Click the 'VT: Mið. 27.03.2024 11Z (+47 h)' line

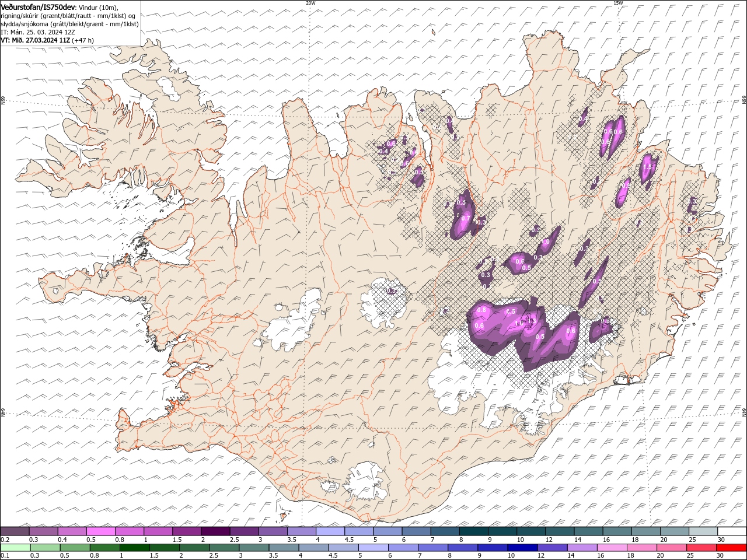click(x=47, y=40)
